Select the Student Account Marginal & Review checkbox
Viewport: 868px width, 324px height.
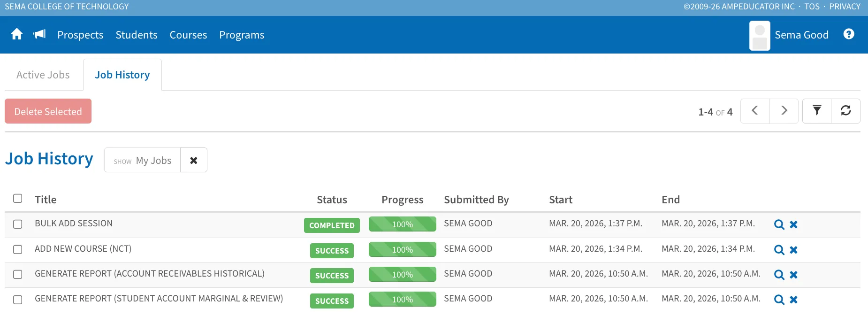tap(18, 300)
